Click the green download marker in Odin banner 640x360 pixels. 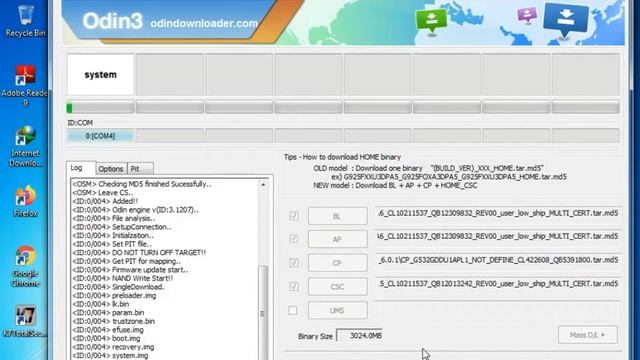(x=431, y=21)
